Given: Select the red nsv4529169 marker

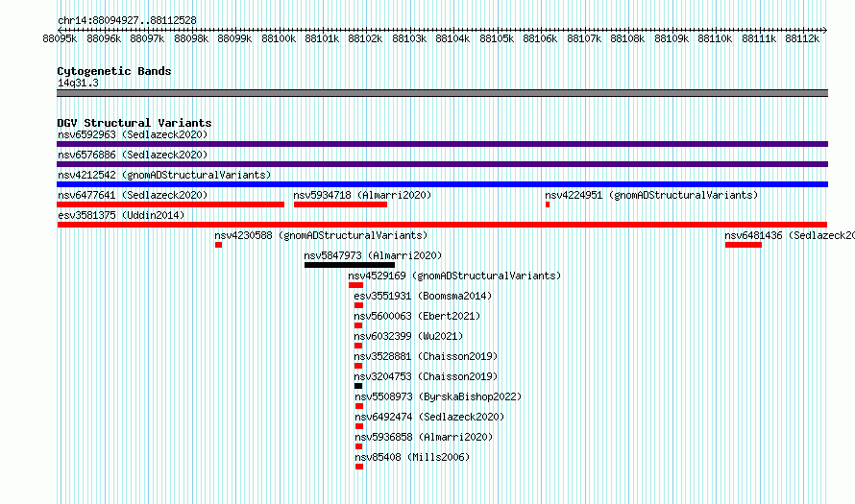Looking at the screenshot, I should coord(355,285).
